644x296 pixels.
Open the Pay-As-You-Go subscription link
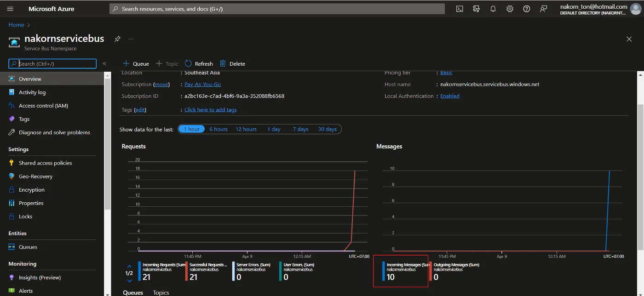[x=202, y=85]
